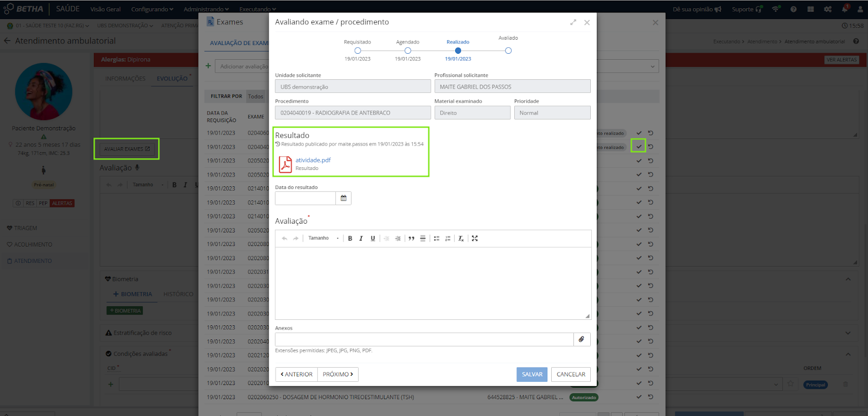The image size is (868, 416).
Task: Redo in the Avaliação editor toolbar
Action: [296, 238]
